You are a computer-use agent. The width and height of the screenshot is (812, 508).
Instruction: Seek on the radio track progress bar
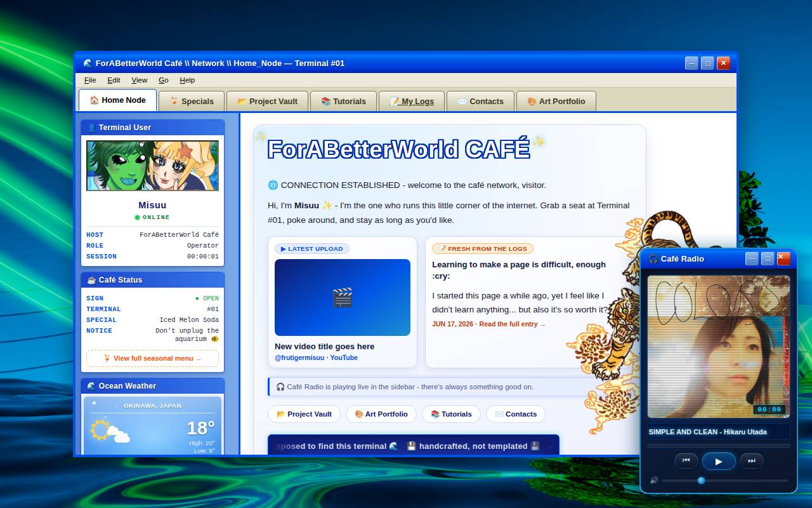pos(719,446)
